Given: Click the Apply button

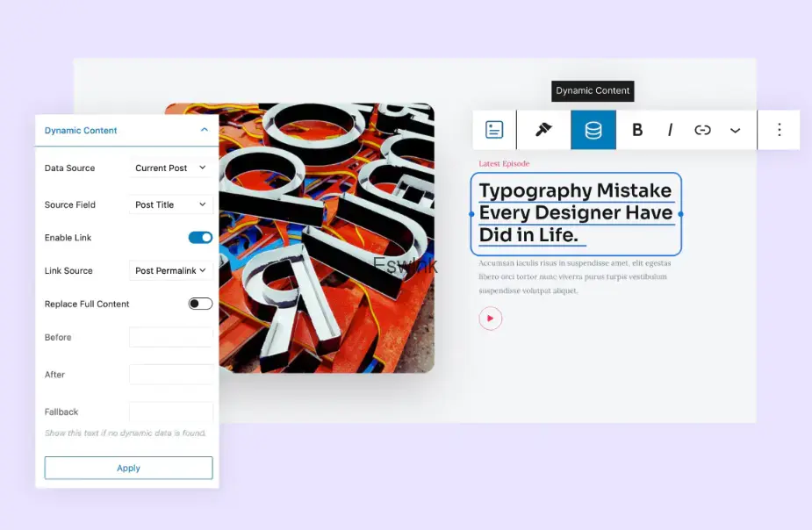Looking at the screenshot, I should (128, 468).
